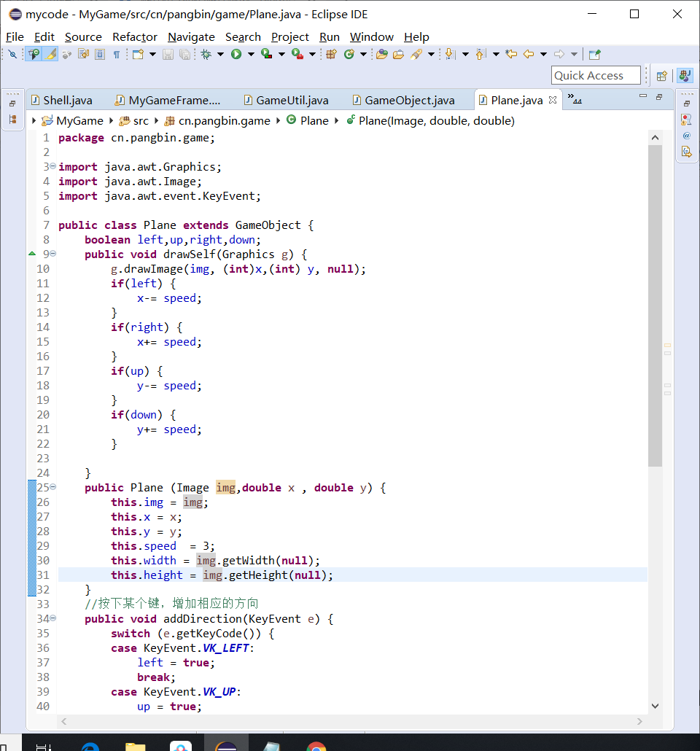Click the editor scroll down arrow
The width and height of the screenshot is (700, 751).
click(x=655, y=706)
